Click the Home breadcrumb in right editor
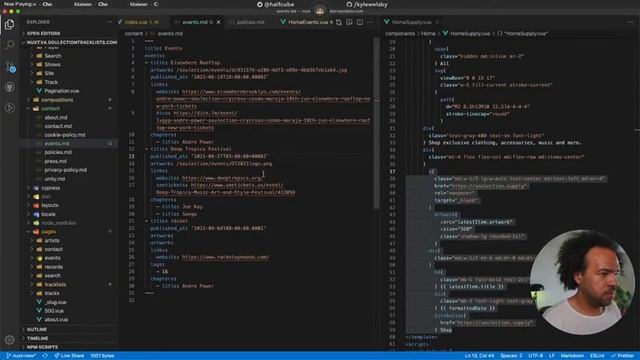The height and width of the screenshot is (360, 640). pyautogui.click(x=428, y=33)
